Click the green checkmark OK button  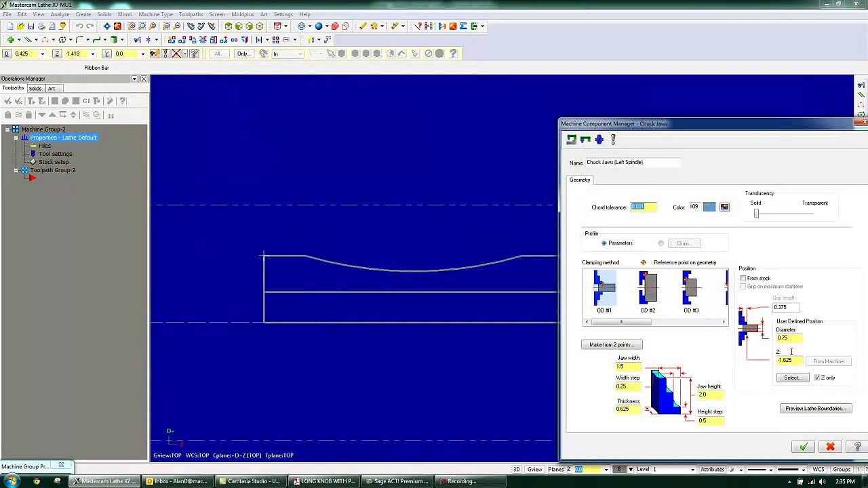803,447
